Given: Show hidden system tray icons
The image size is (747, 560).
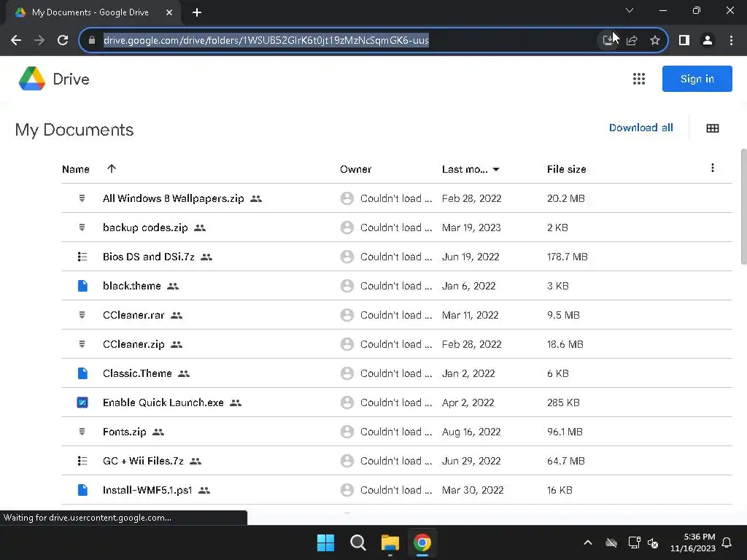Looking at the screenshot, I should pos(588,542).
